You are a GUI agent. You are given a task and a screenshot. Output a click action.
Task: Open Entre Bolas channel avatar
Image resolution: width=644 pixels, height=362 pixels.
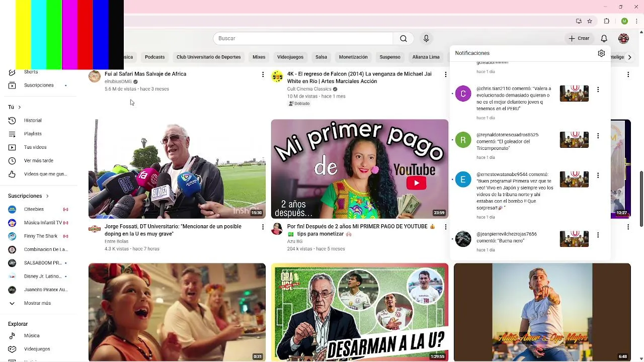[x=95, y=229]
